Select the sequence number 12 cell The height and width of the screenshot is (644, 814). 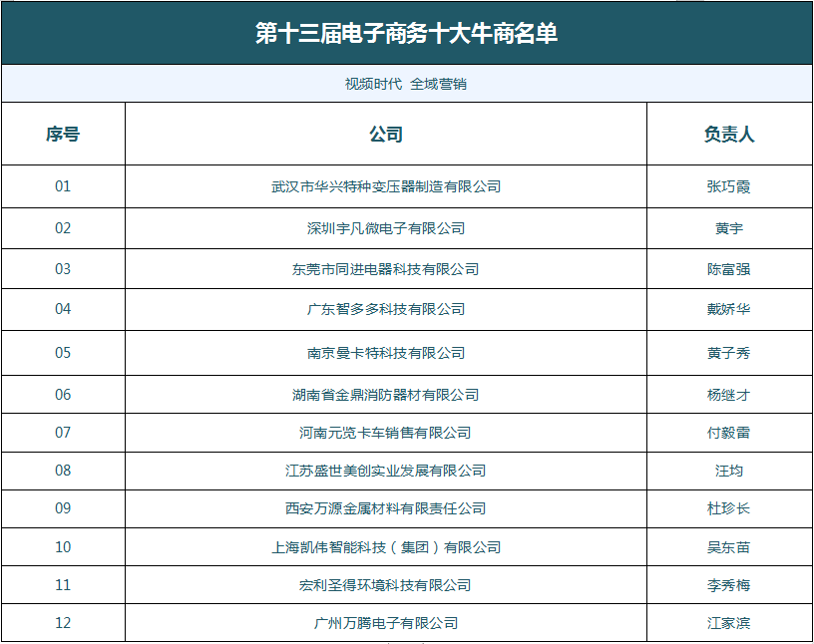(x=63, y=623)
